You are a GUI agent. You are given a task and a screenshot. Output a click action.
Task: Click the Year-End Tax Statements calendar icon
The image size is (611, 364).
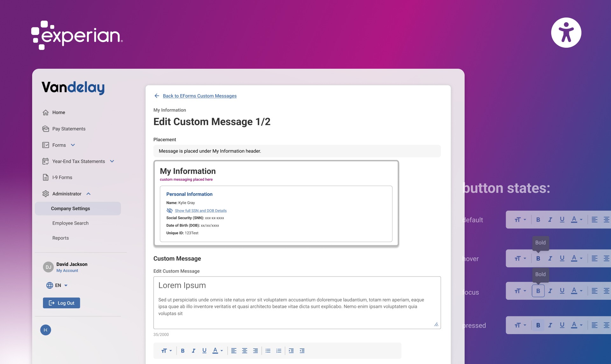[46, 161]
